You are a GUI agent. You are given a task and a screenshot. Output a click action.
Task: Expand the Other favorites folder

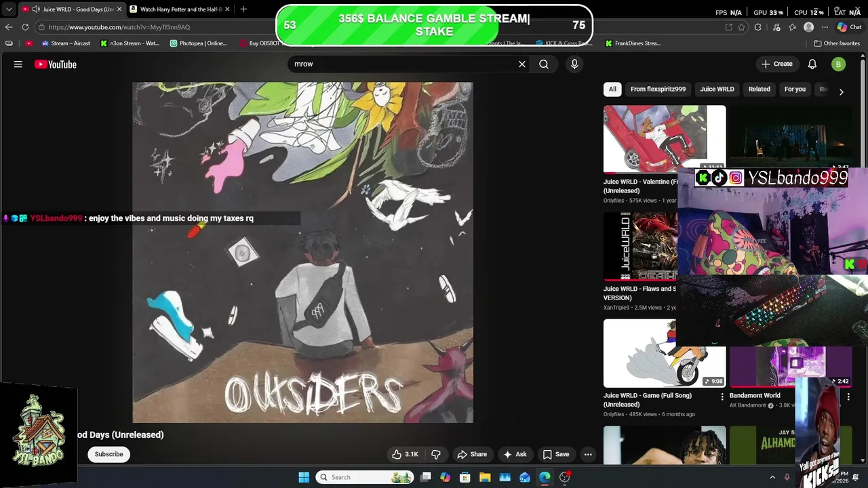tap(837, 43)
